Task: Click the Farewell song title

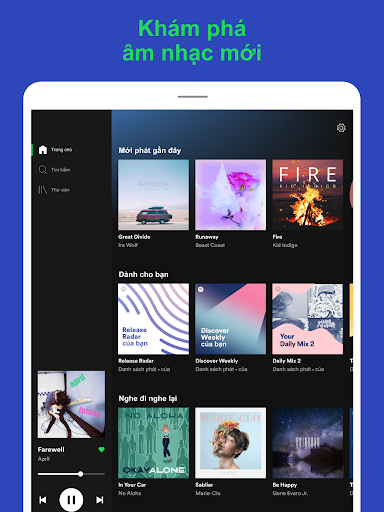Action: tap(51, 450)
